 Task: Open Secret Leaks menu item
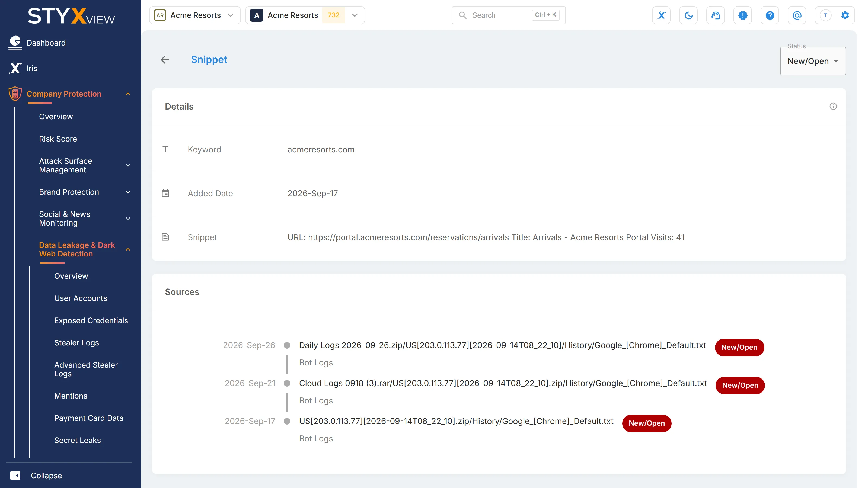click(x=78, y=440)
